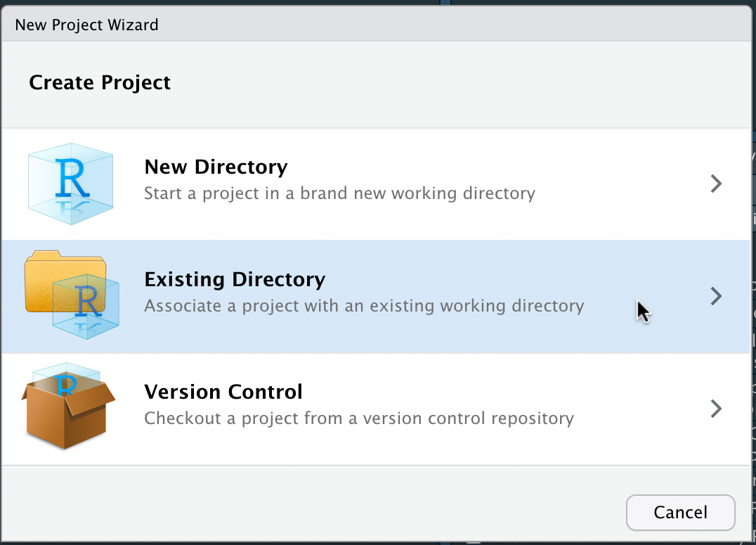Expand Version Control with its chevron arrow
Screen dimensions: 756x545
(x=715, y=409)
